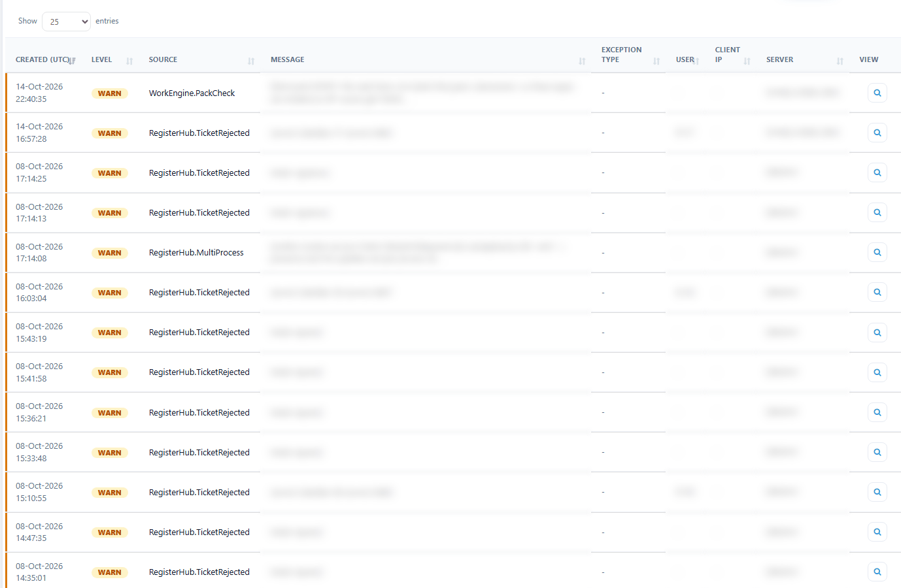
Task: Sort by the Client IP column
Action: coord(730,55)
